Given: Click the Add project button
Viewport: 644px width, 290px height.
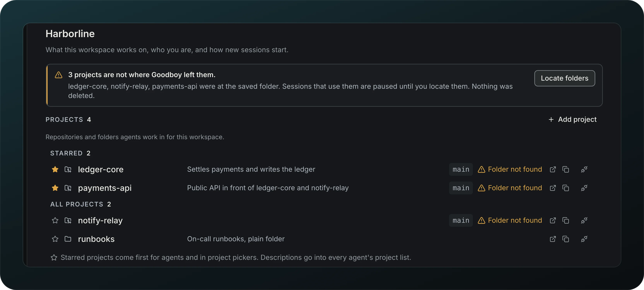Looking at the screenshot, I should (x=572, y=119).
